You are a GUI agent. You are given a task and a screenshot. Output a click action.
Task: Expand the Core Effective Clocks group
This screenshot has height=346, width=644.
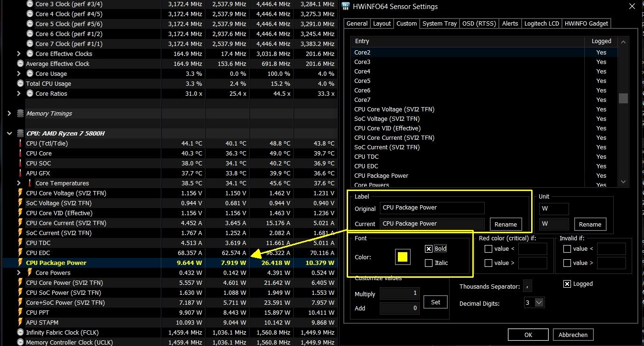(18, 54)
